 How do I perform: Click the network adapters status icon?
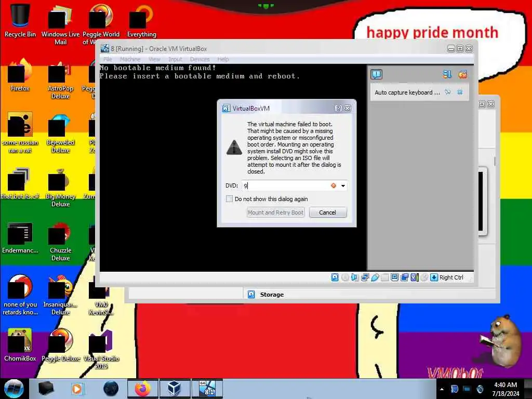[x=365, y=277]
